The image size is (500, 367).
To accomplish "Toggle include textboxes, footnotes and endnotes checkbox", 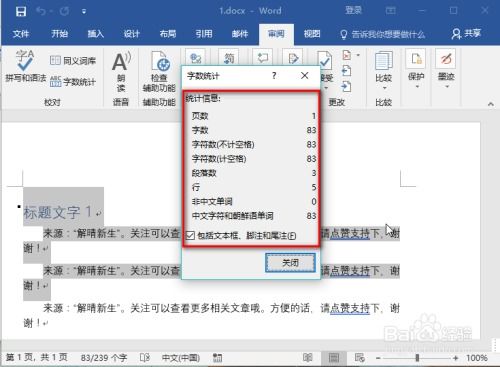I will point(190,235).
